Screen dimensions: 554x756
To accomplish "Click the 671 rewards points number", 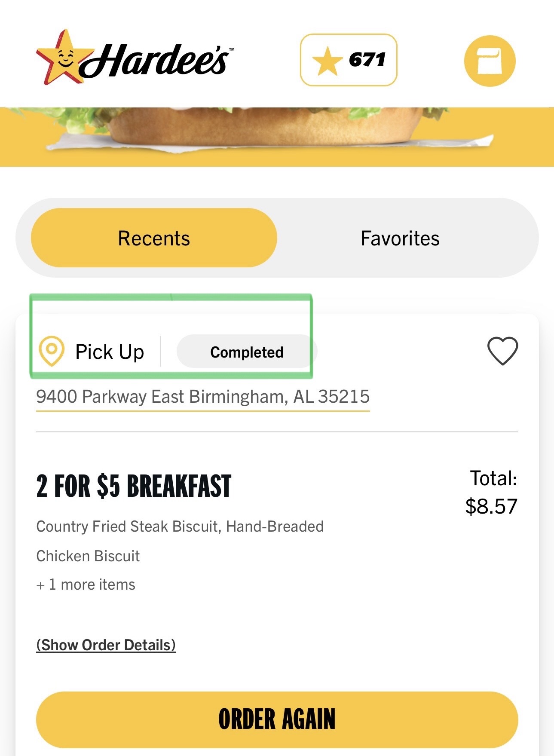I will 367,60.
